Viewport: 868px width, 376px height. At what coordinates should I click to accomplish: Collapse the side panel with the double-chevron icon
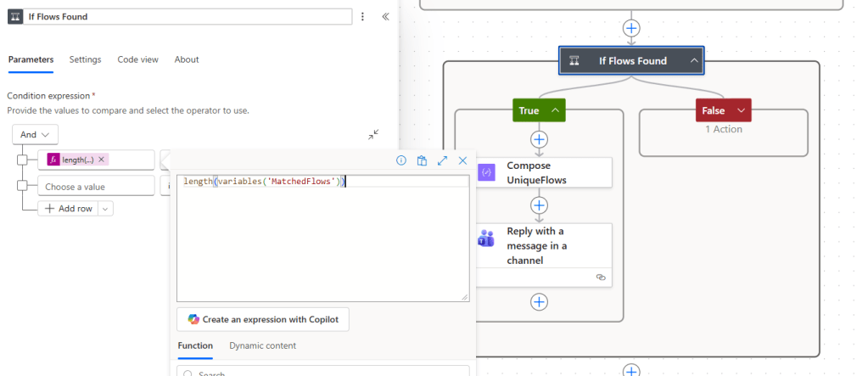[x=385, y=16]
